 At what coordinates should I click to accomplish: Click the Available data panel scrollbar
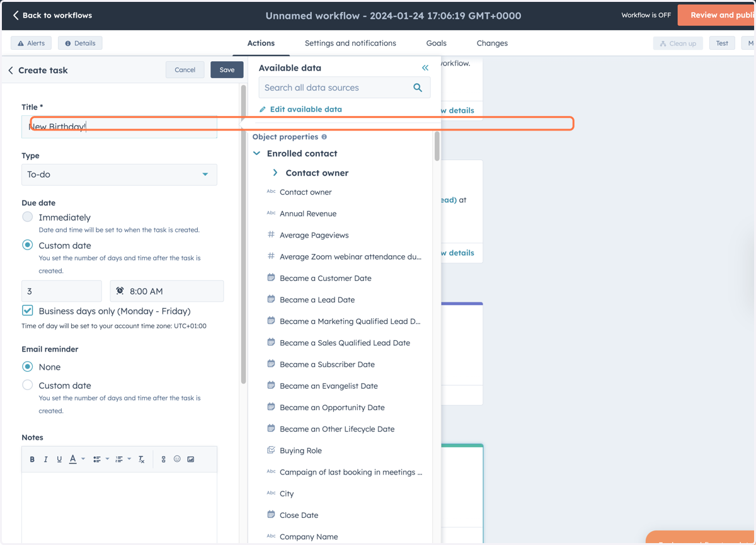(x=437, y=146)
